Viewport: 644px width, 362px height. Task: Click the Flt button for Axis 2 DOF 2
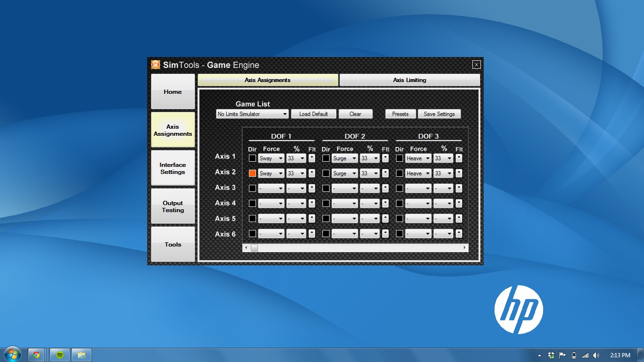click(385, 173)
